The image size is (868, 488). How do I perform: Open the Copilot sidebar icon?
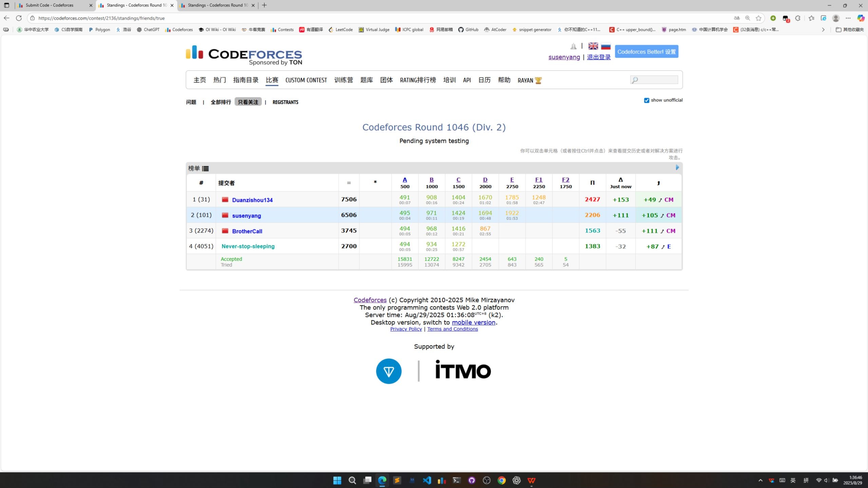click(x=861, y=18)
